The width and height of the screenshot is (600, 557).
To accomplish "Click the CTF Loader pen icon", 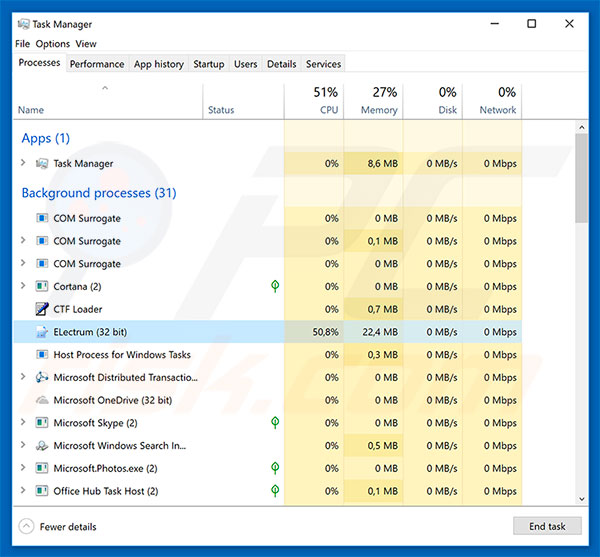I will pos(42,309).
